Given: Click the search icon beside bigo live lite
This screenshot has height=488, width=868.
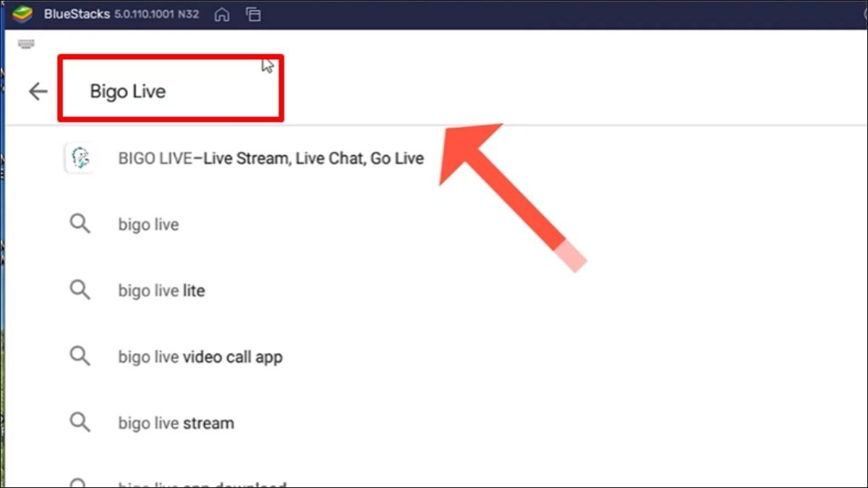Looking at the screenshot, I should pyautogui.click(x=80, y=291).
